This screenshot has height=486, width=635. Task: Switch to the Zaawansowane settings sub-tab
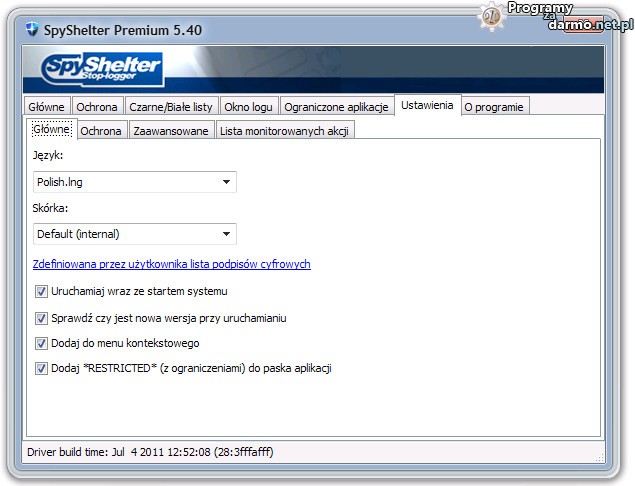(x=171, y=131)
